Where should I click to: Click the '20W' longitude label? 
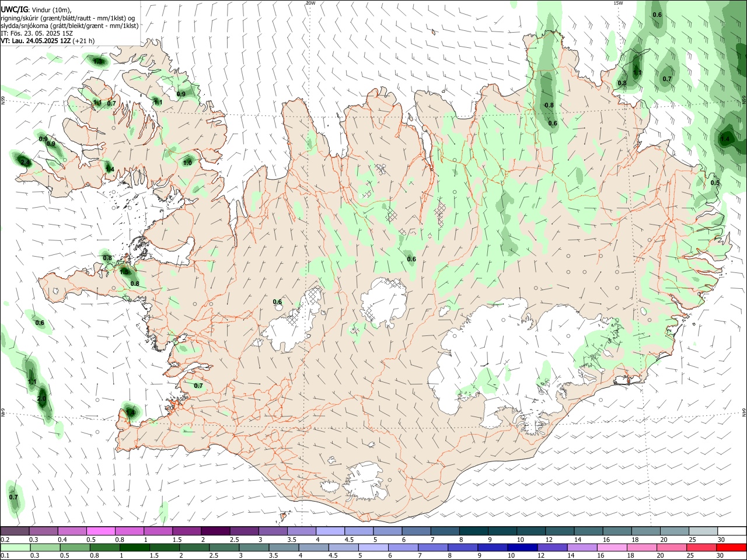(310, 3)
